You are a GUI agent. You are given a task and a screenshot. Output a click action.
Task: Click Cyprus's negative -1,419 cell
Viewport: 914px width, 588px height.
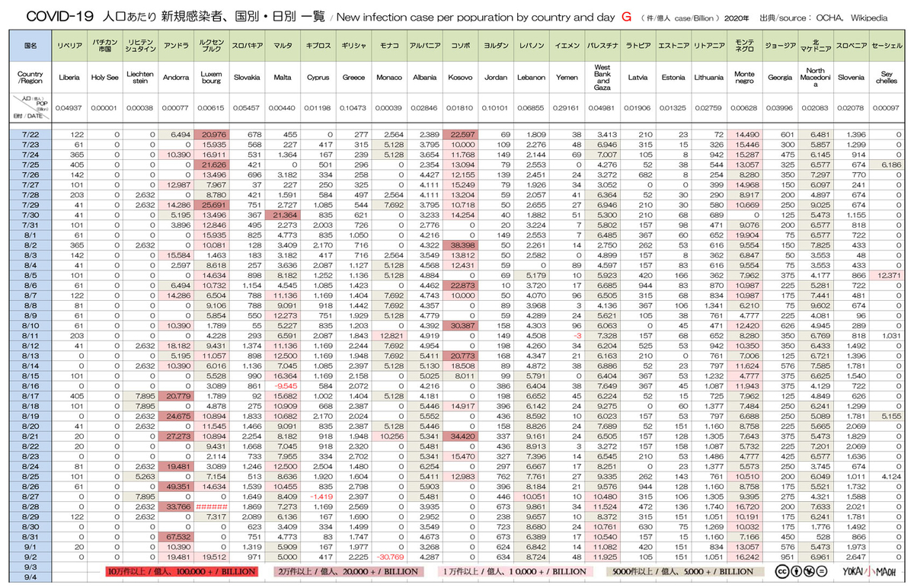[318, 496]
